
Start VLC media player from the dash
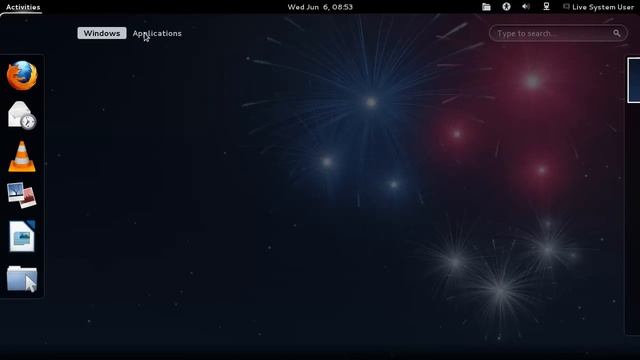[x=22, y=156]
